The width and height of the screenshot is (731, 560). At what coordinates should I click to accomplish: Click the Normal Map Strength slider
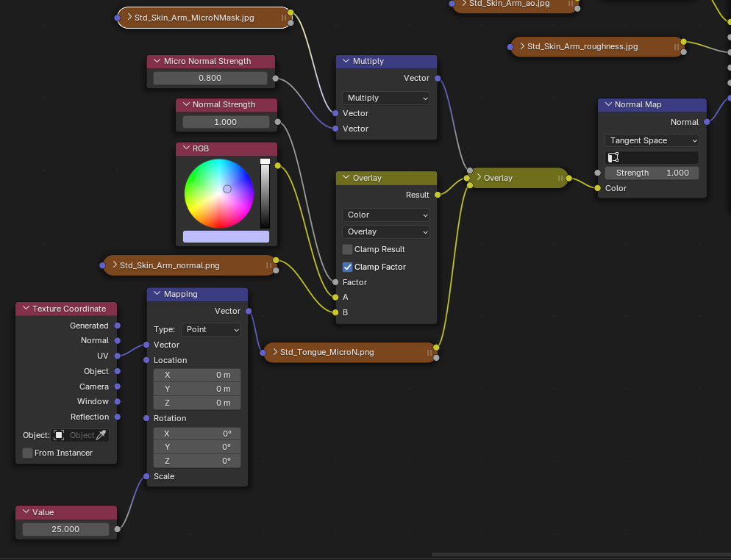[x=652, y=173]
